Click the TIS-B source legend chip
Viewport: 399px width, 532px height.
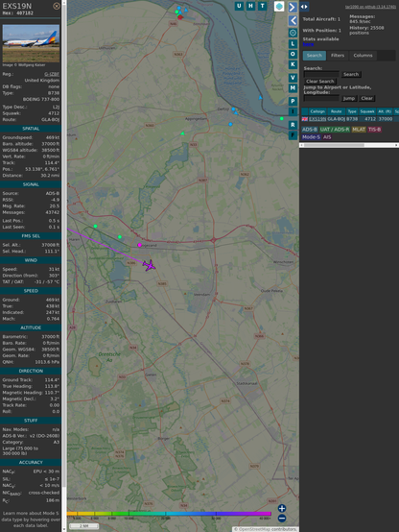pos(374,130)
